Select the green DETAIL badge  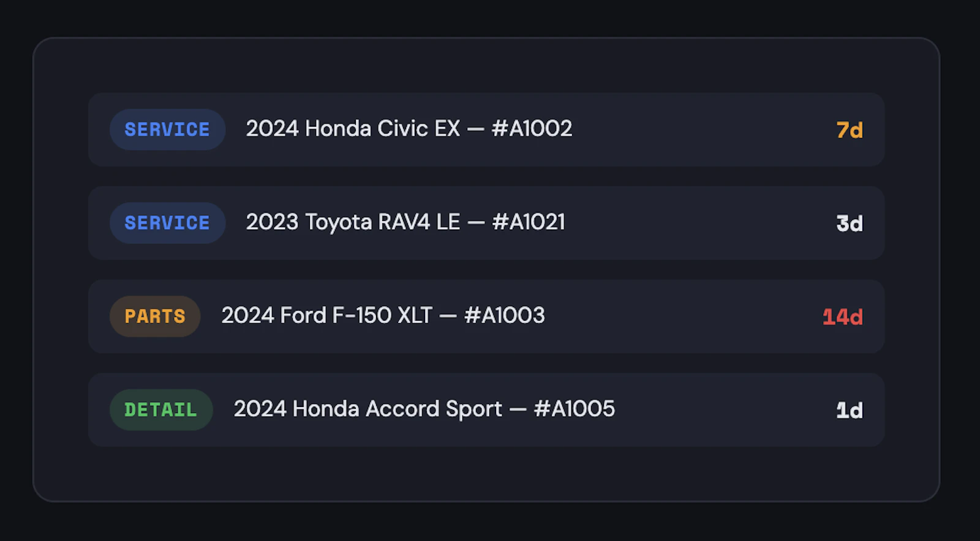click(161, 409)
